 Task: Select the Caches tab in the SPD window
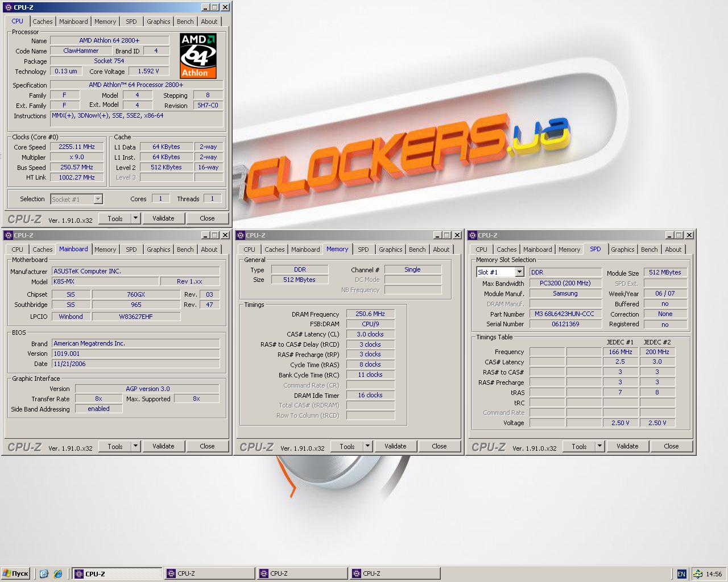tap(507, 250)
